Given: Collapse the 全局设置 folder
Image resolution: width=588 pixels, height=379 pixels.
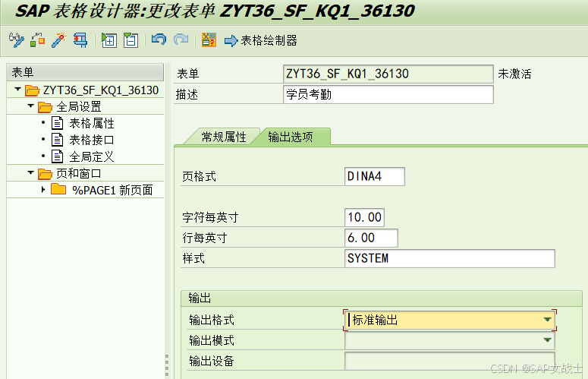Looking at the screenshot, I should point(31,106).
